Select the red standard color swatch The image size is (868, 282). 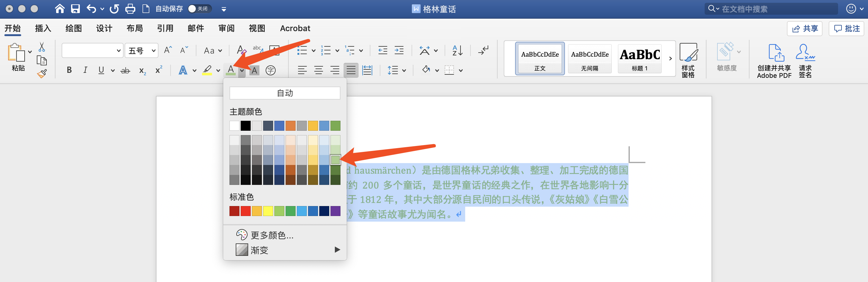tap(246, 211)
